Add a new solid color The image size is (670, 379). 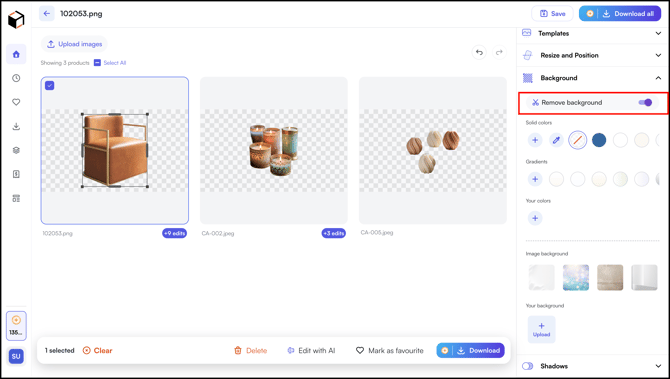click(535, 140)
